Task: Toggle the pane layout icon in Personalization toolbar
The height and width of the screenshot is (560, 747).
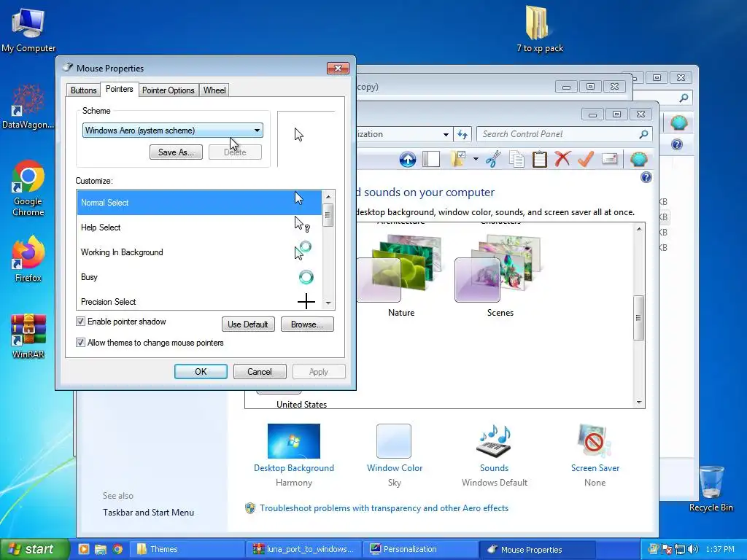Action: click(x=430, y=159)
